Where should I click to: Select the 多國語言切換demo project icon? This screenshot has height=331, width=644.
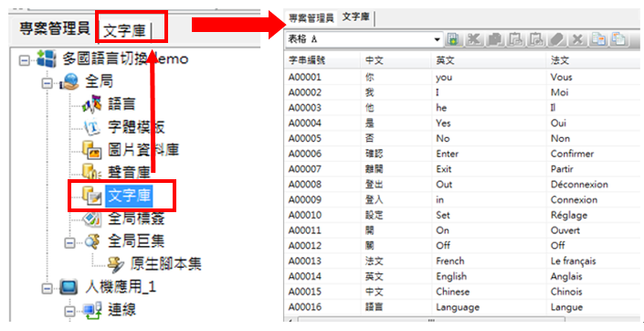(47, 59)
